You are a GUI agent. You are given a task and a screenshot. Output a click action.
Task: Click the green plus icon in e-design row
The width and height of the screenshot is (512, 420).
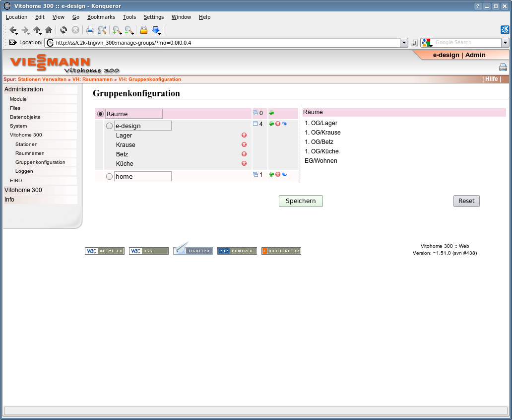coord(271,124)
